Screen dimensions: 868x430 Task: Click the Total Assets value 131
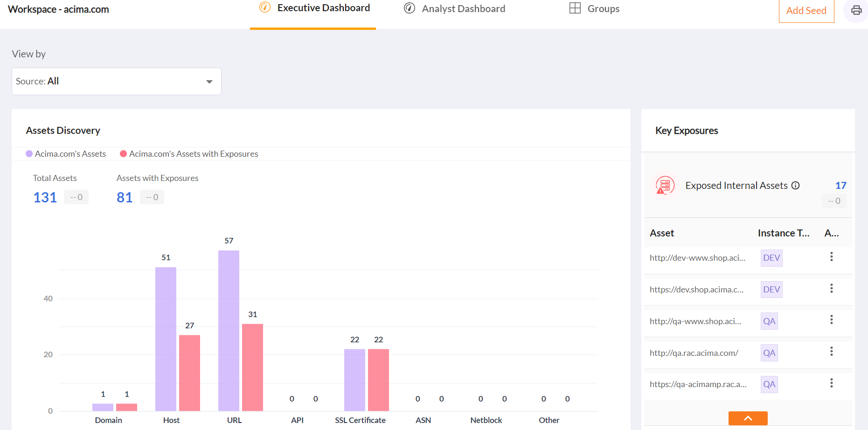(45, 197)
